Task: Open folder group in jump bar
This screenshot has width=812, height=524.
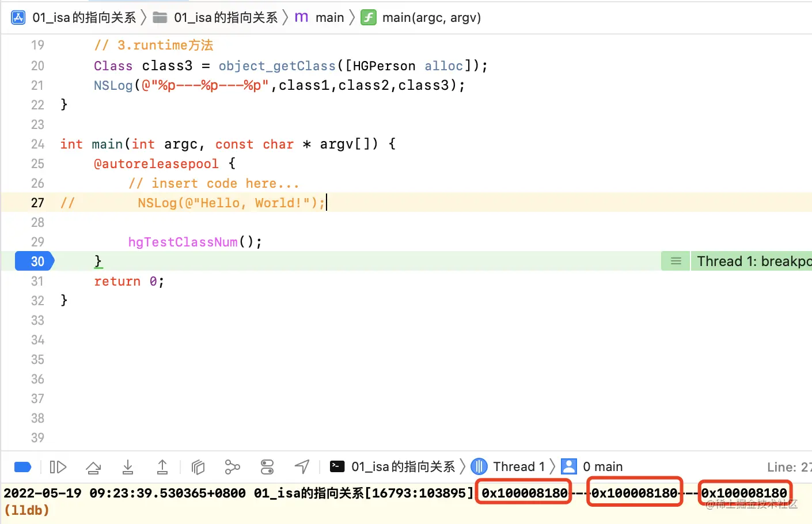Action: (x=215, y=17)
